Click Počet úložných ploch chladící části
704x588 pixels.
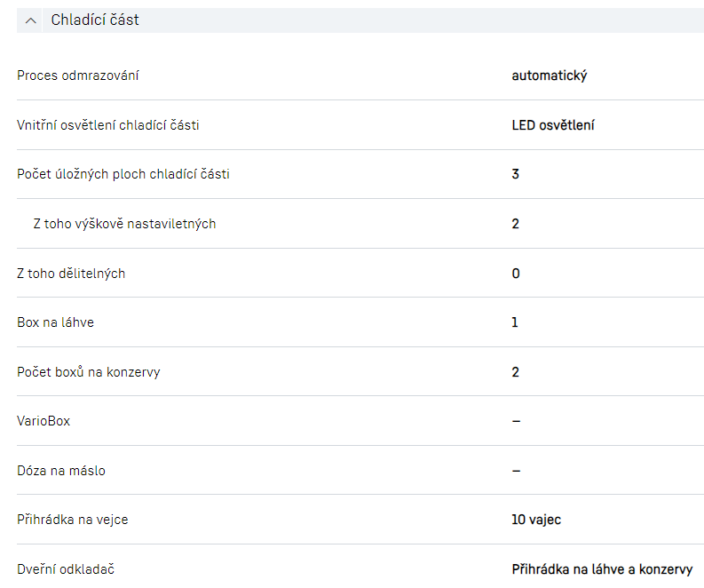123,174
